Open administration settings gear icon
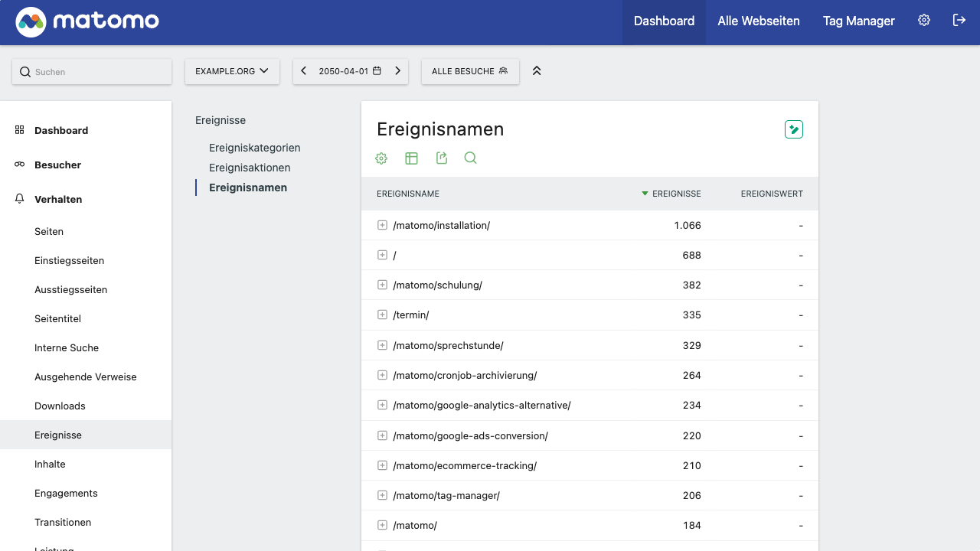Image resolution: width=980 pixels, height=551 pixels. [924, 21]
